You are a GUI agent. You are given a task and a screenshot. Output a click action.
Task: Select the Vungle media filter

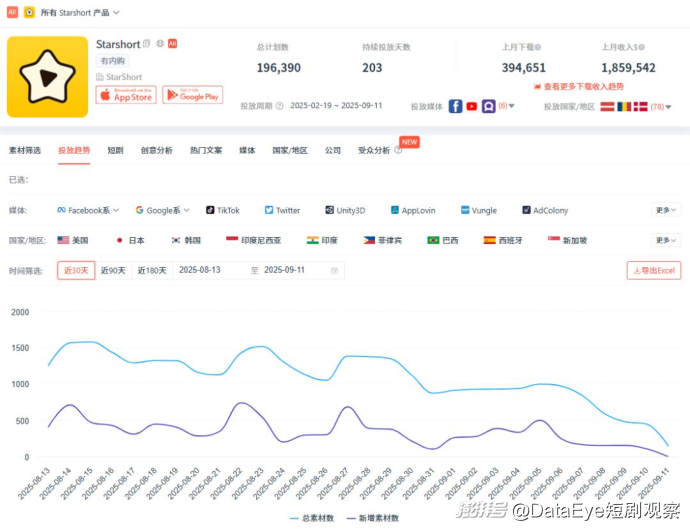point(479,211)
